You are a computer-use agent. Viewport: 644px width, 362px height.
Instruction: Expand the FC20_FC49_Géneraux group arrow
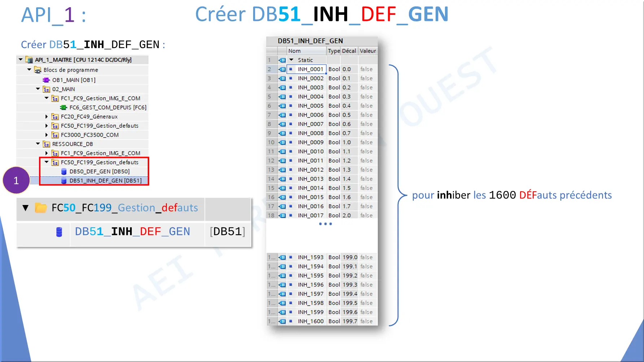point(47,117)
